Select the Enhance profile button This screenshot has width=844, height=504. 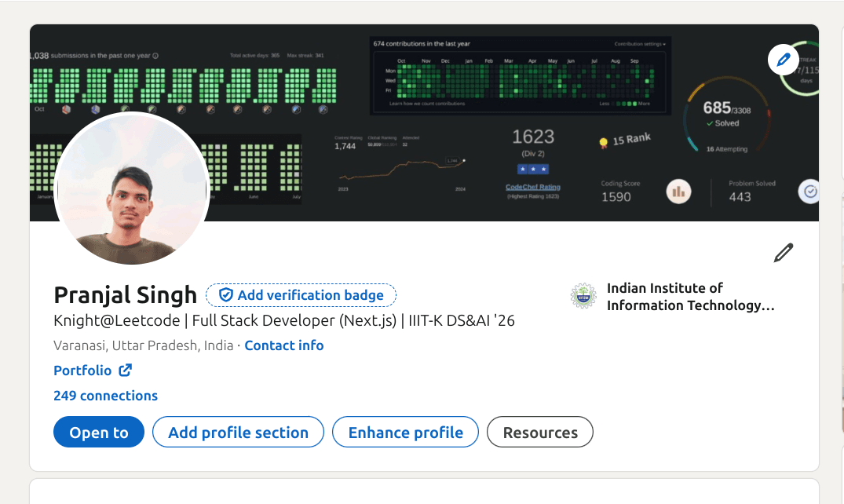click(405, 432)
